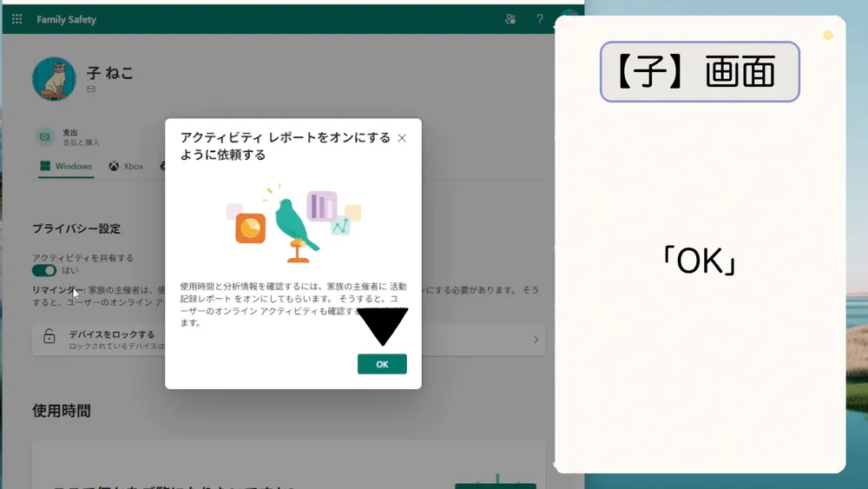Expand the device lock row chevron
Image resolution: width=868 pixels, height=489 pixels.
(x=536, y=340)
